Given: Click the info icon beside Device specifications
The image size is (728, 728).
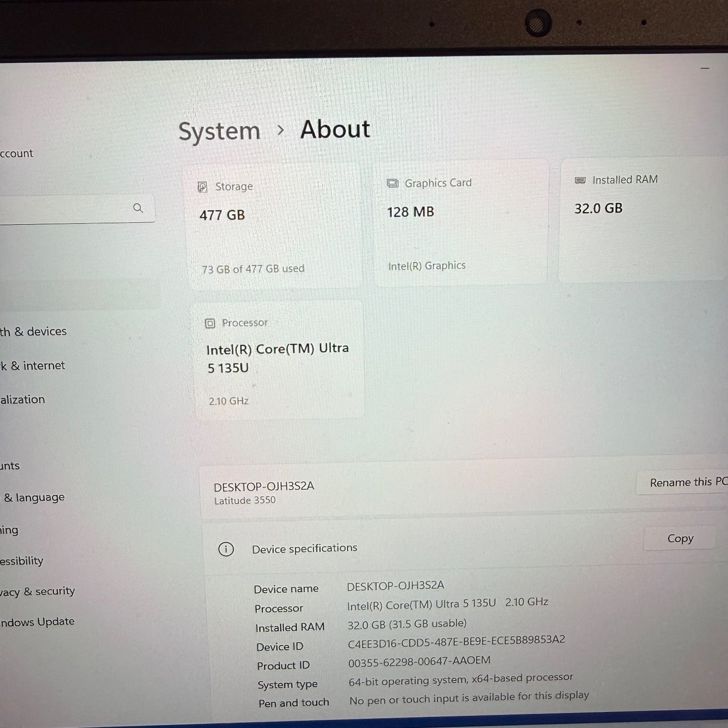Looking at the screenshot, I should pyautogui.click(x=226, y=549).
